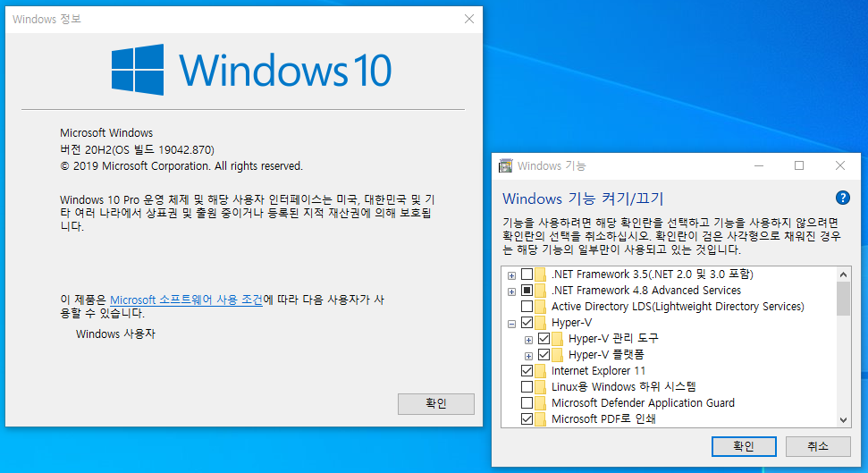Uncheck Hyper-V 관리 도구 checkbox
Viewport: 868px width, 473px height.
click(x=544, y=338)
